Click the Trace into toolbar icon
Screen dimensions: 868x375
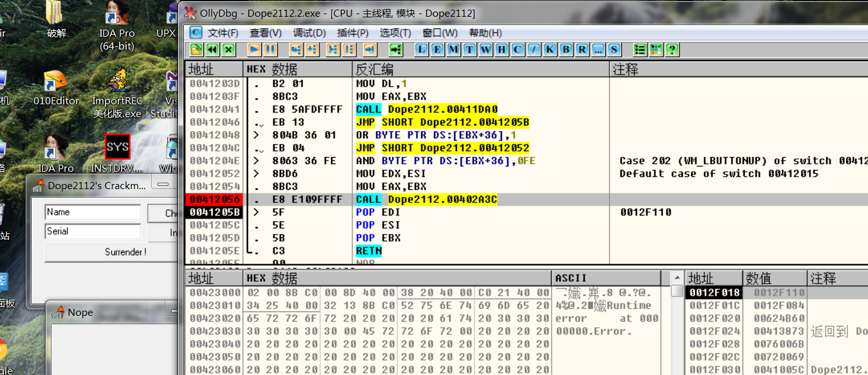tap(333, 49)
